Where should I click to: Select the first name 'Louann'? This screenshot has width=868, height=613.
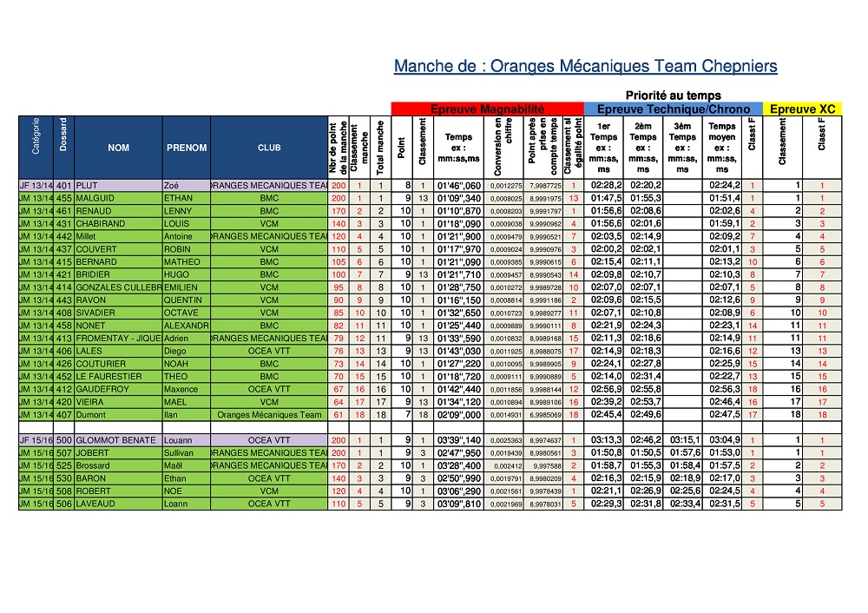point(187,440)
